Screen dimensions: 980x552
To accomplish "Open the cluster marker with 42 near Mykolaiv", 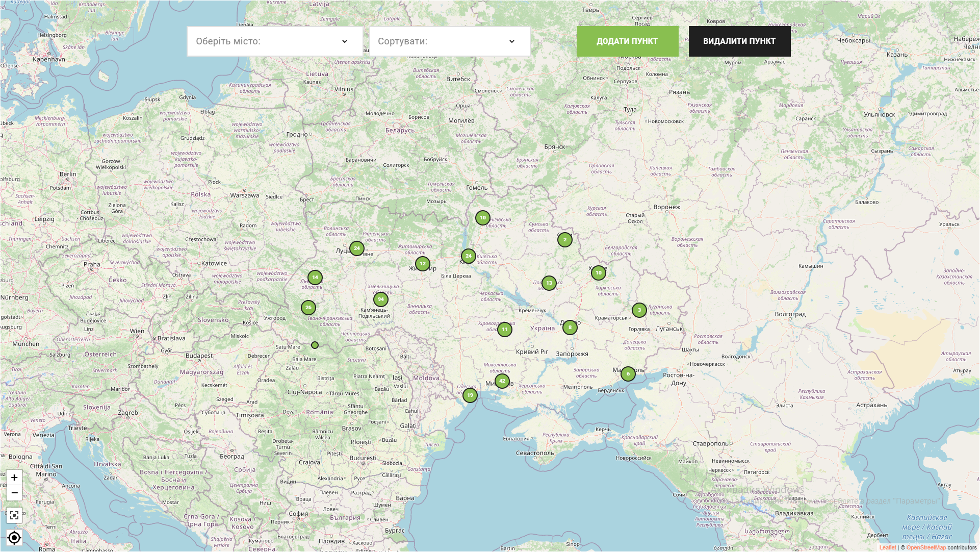I will tap(503, 381).
